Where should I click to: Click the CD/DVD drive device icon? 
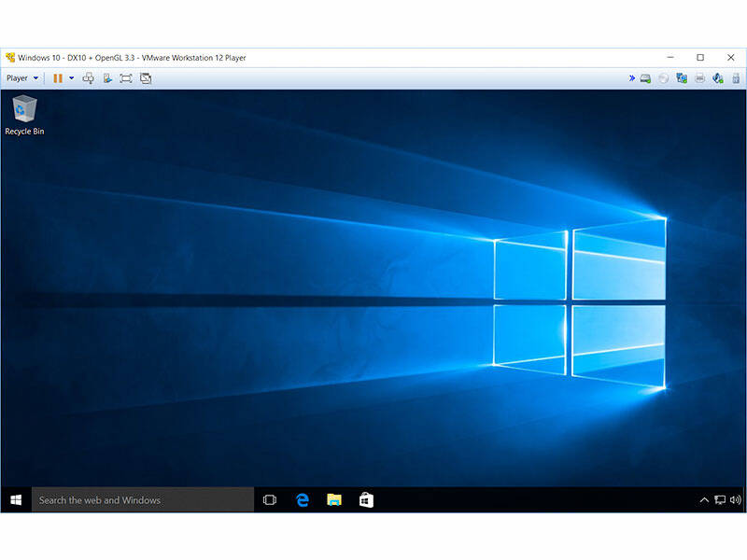pos(663,78)
